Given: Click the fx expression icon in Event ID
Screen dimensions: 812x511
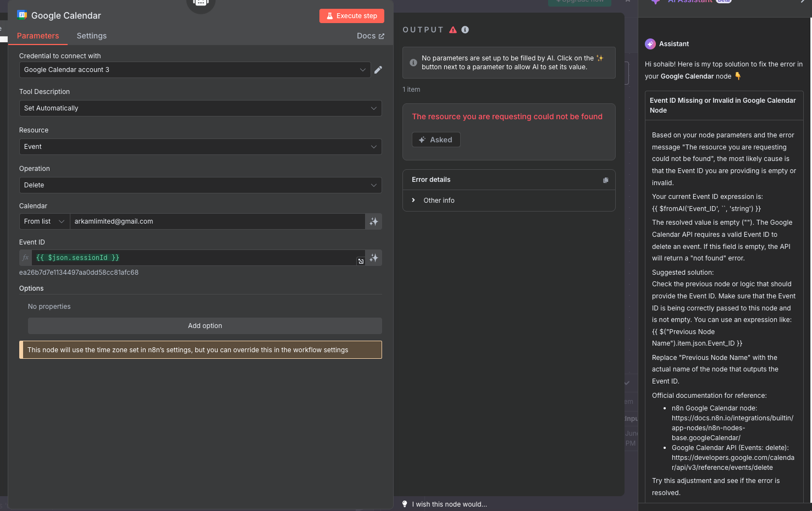Looking at the screenshot, I should pos(25,258).
